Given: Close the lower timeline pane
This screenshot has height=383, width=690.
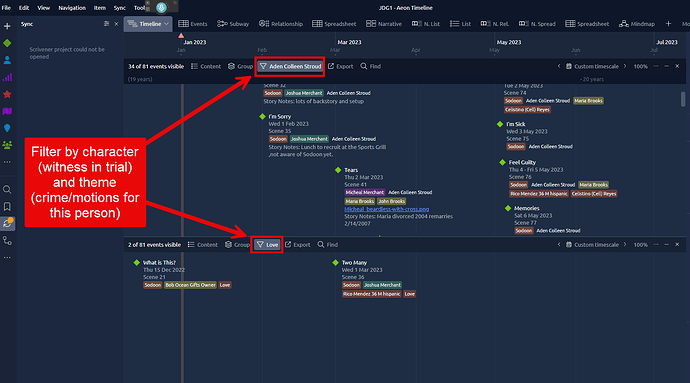Looking at the screenshot, I should tap(677, 244).
